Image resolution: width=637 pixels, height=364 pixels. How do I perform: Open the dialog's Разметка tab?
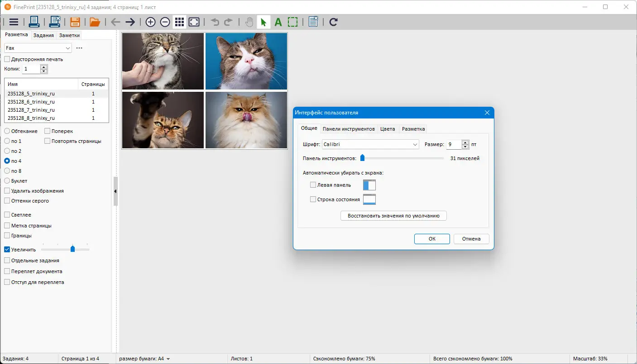(413, 129)
